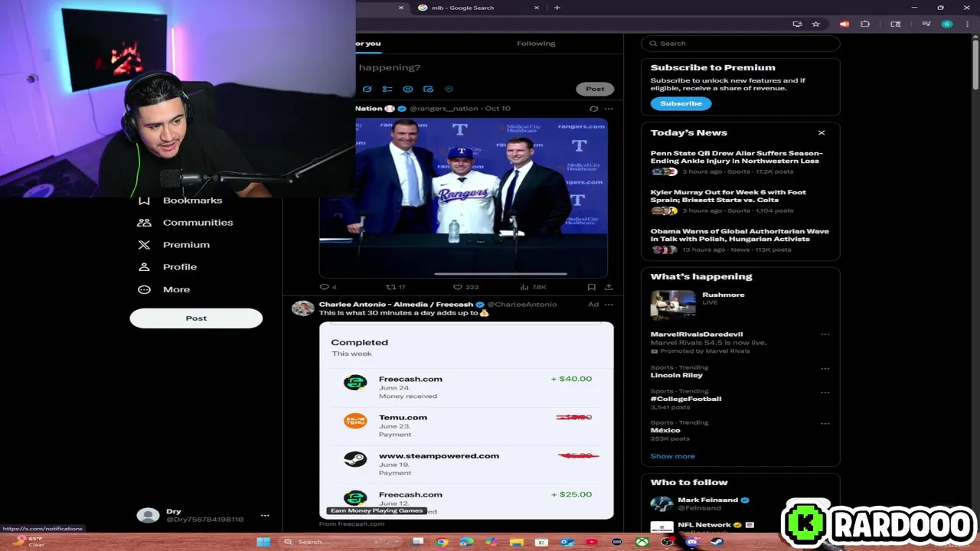The width and height of the screenshot is (980, 551).
Task: Click Subscribe to Premium button
Action: [681, 103]
